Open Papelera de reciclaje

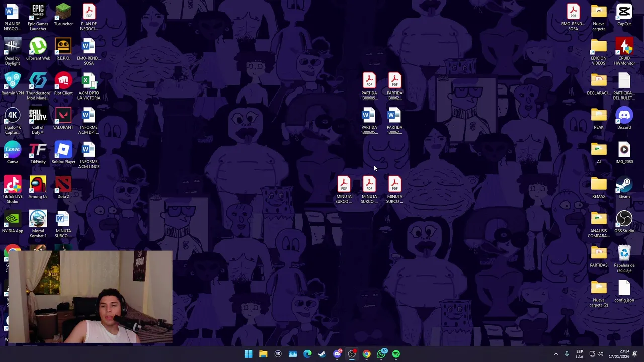(624, 259)
